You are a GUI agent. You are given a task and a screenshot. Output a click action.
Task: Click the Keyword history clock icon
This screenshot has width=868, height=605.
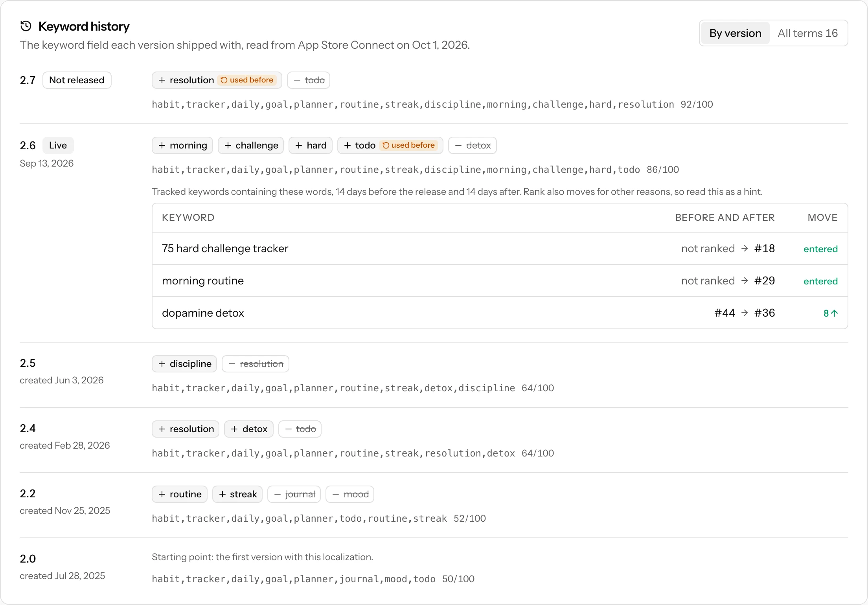pyautogui.click(x=26, y=26)
